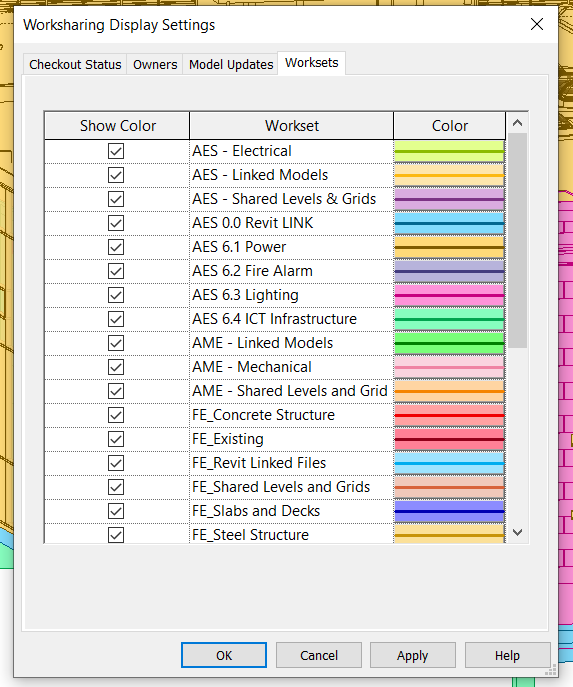Image resolution: width=573 pixels, height=687 pixels.
Task: Uncheck Show Color for AES - Electrical
Action: pyautogui.click(x=116, y=151)
